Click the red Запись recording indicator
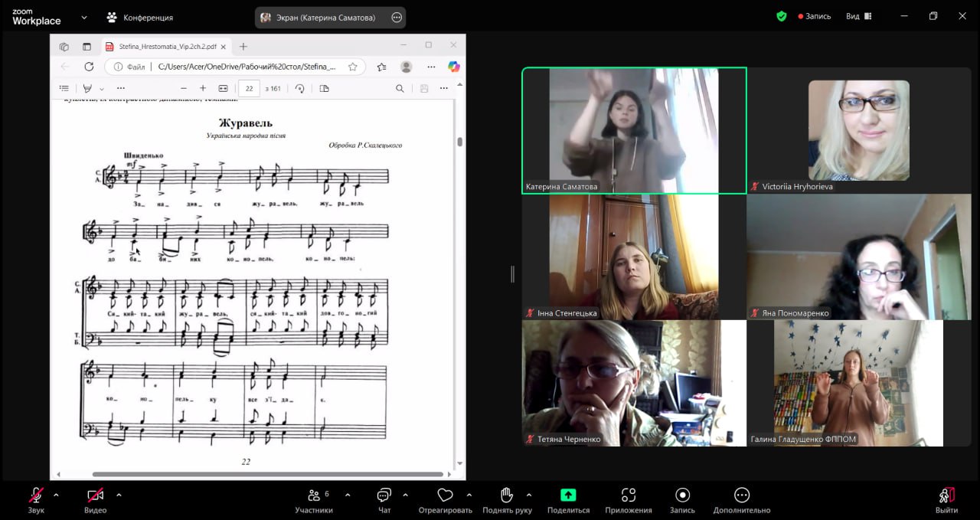Screen dimensions: 980x520 pos(814,16)
